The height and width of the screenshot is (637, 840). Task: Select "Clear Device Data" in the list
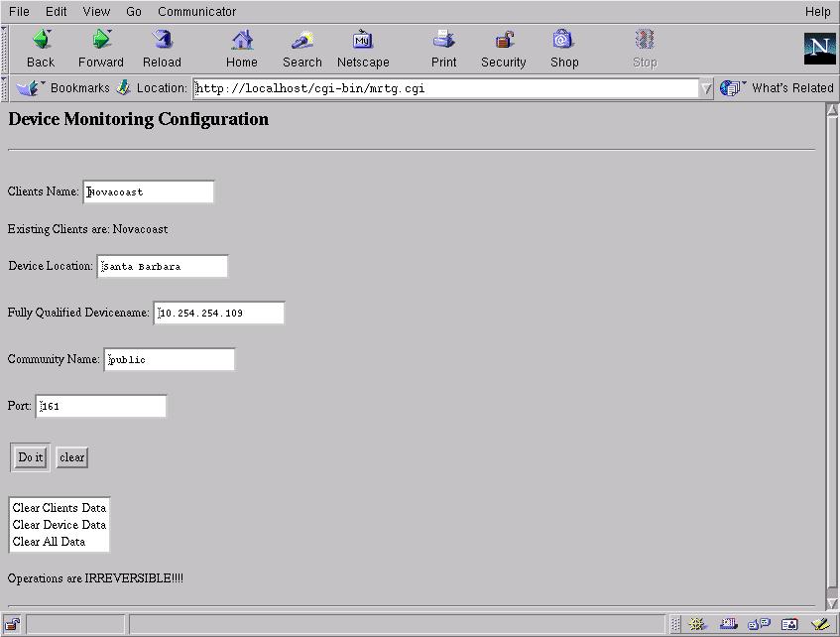click(60, 525)
